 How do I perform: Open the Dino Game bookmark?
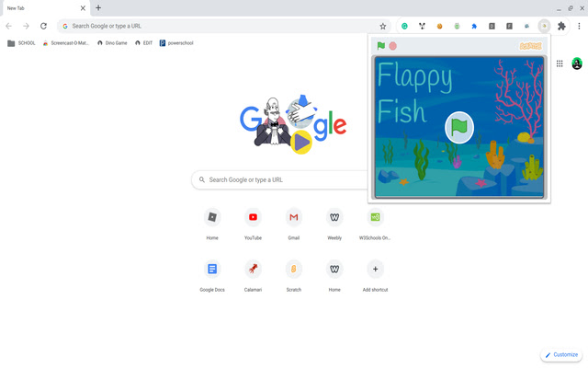coord(112,43)
